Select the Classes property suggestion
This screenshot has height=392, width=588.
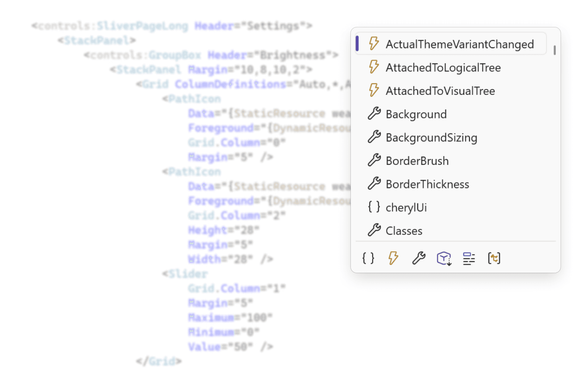pyautogui.click(x=404, y=231)
